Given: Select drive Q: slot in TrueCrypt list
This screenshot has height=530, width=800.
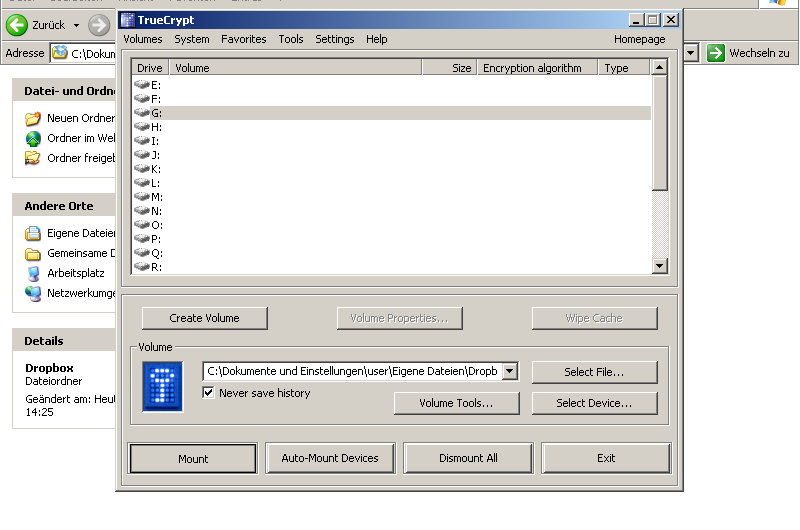Looking at the screenshot, I should pos(392,253).
